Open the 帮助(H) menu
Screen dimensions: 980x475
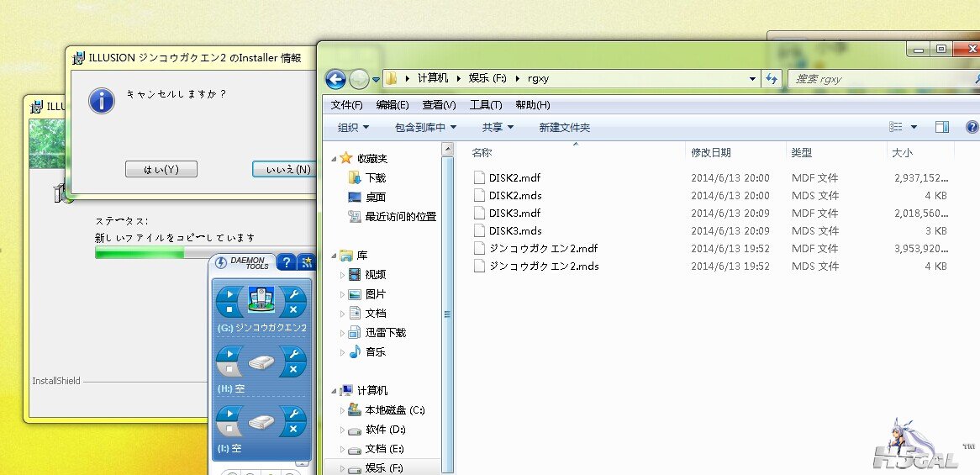pos(533,105)
